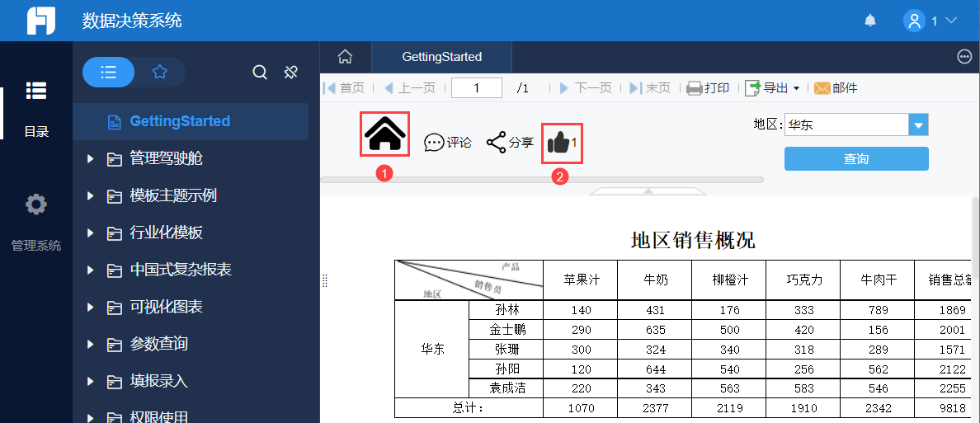The height and width of the screenshot is (423, 980).
Task: Click the 查询 query button
Action: tap(856, 158)
